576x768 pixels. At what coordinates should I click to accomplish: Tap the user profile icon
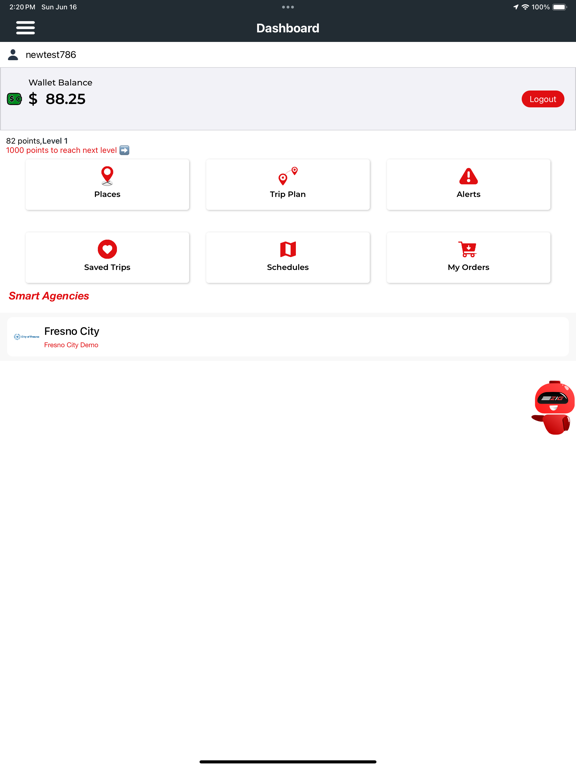[x=13, y=54]
